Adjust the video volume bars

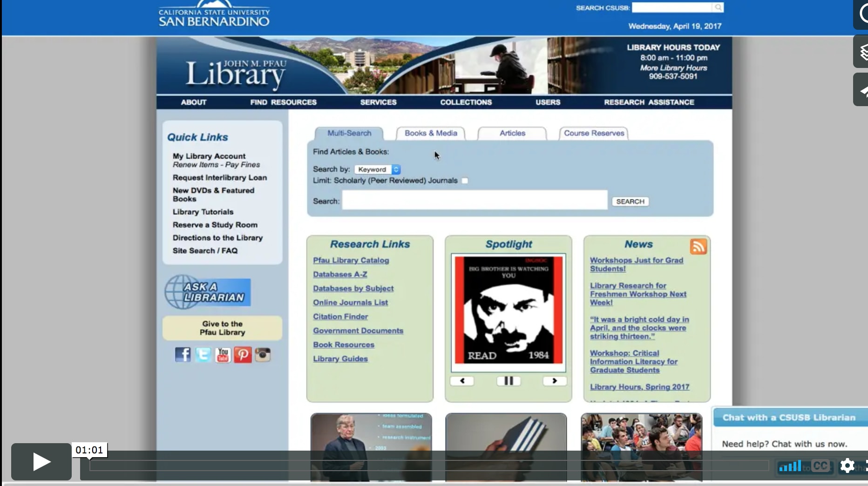pyautogui.click(x=790, y=466)
